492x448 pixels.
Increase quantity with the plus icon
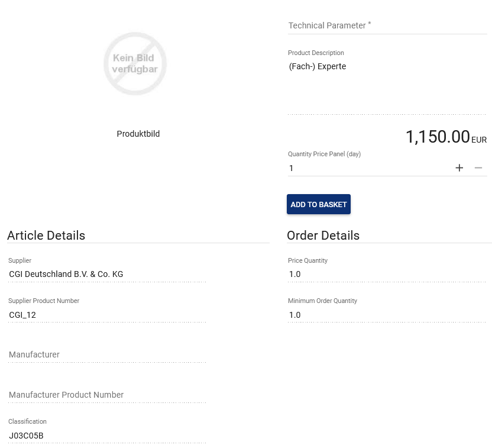tap(459, 168)
